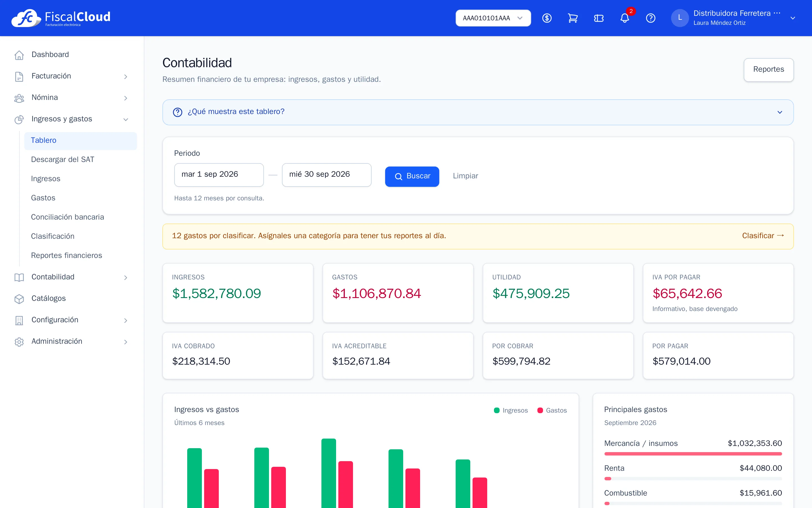Click the Mercancía / insumos progress bar

coord(693,454)
